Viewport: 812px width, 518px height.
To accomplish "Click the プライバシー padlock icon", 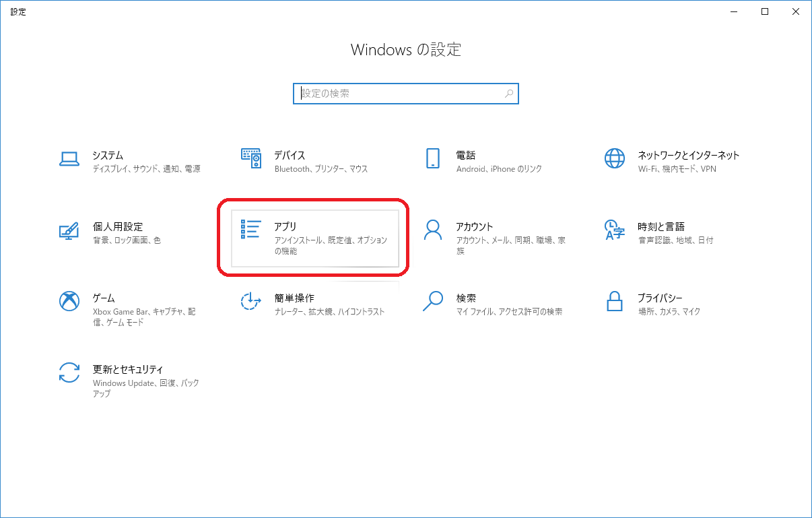I will click(x=615, y=302).
